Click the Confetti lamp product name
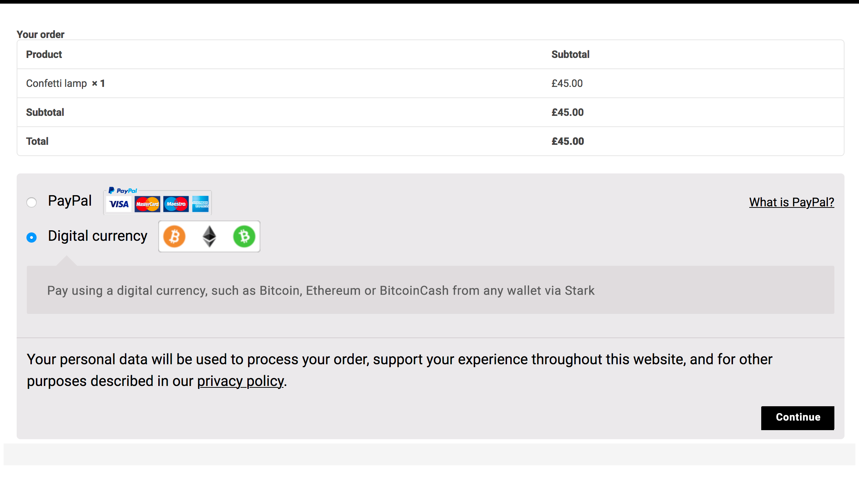 click(x=56, y=83)
